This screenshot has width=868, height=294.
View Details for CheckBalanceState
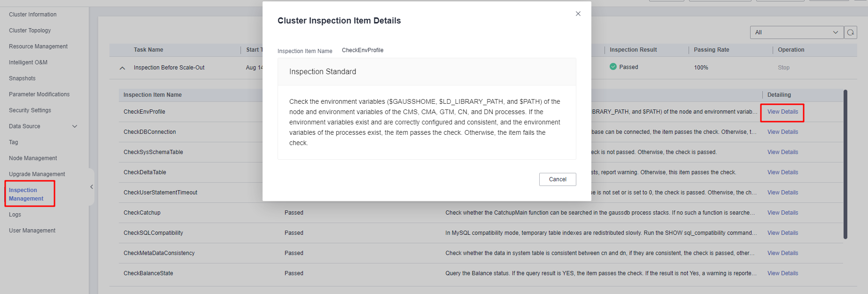[x=783, y=273]
